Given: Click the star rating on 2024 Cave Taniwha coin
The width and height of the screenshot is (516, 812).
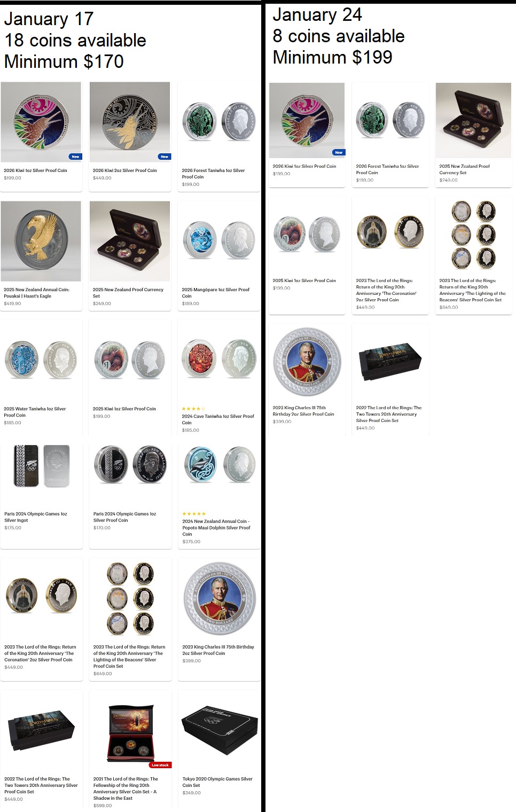Looking at the screenshot, I should click(193, 409).
